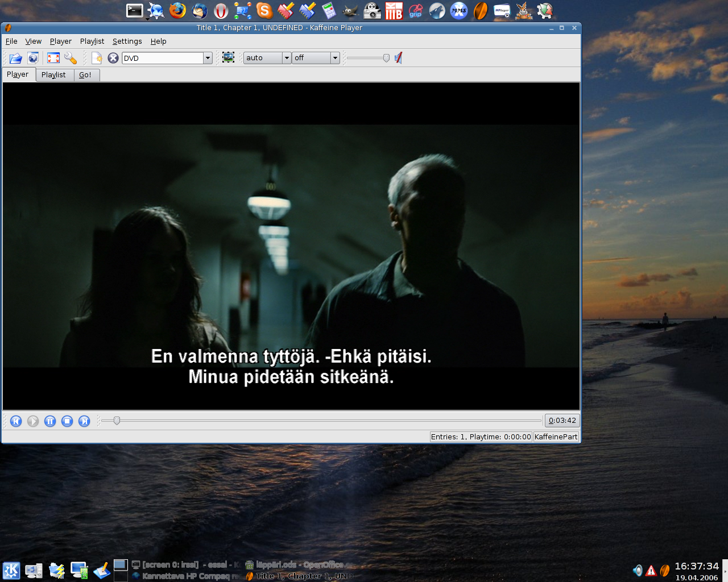Screen dimensions: 728x582
Task: Launch Skype from top panel
Action: pos(264,10)
